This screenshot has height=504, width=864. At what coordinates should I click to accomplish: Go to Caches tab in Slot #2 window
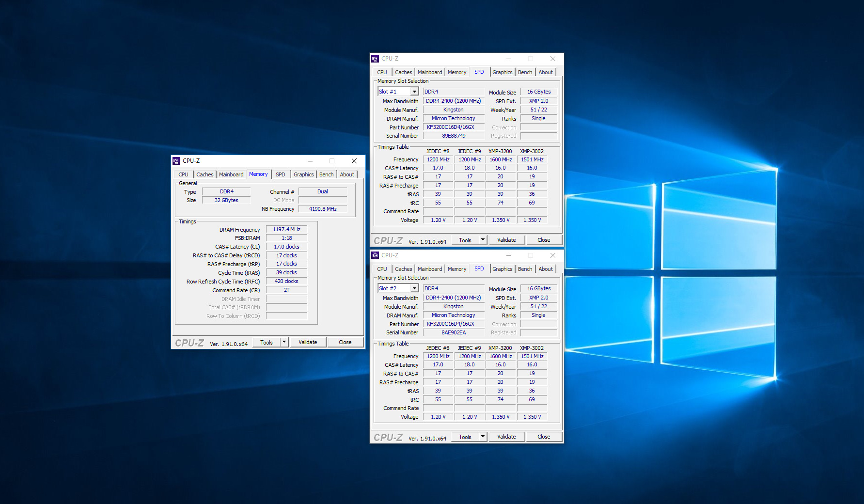tap(403, 269)
